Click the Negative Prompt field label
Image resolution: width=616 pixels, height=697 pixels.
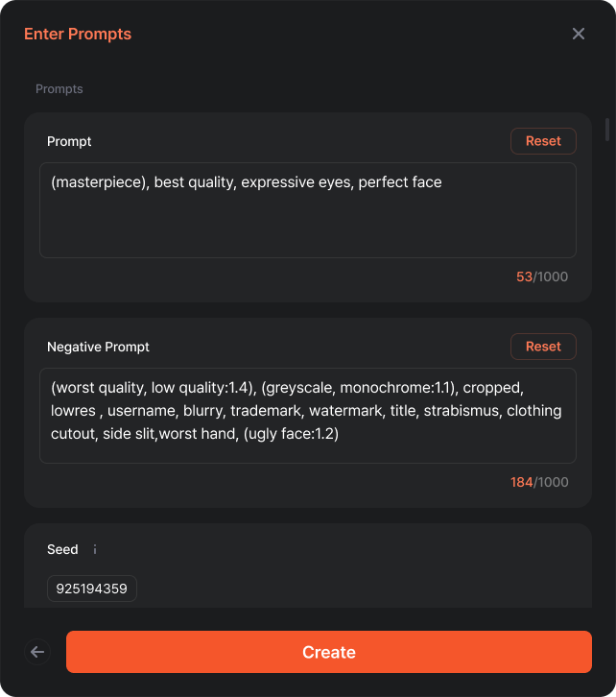point(98,347)
